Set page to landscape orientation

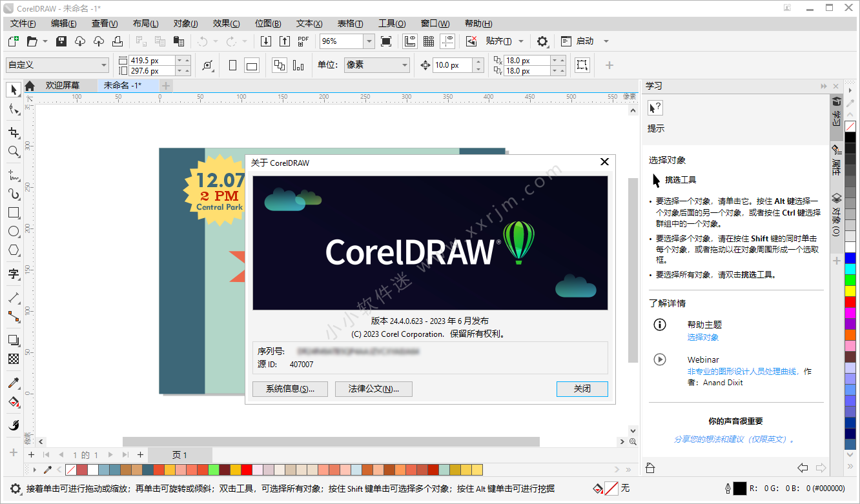[x=251, y=65]
